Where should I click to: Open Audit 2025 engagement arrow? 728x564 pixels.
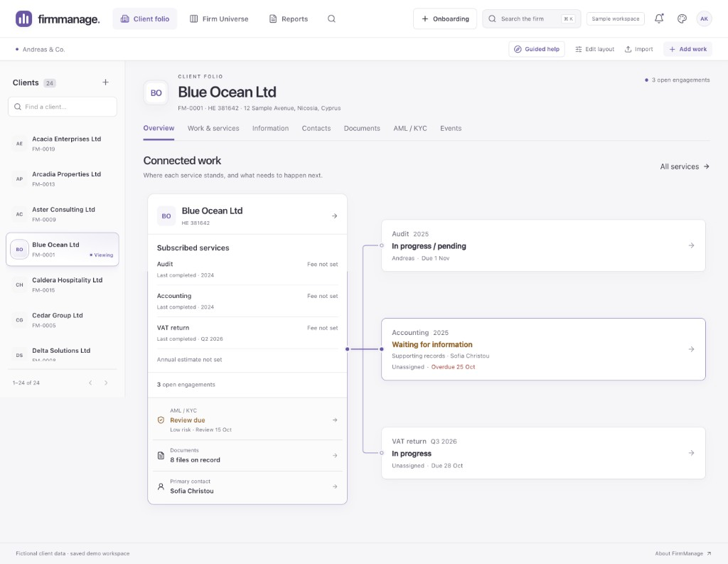(x=691, y=245)
